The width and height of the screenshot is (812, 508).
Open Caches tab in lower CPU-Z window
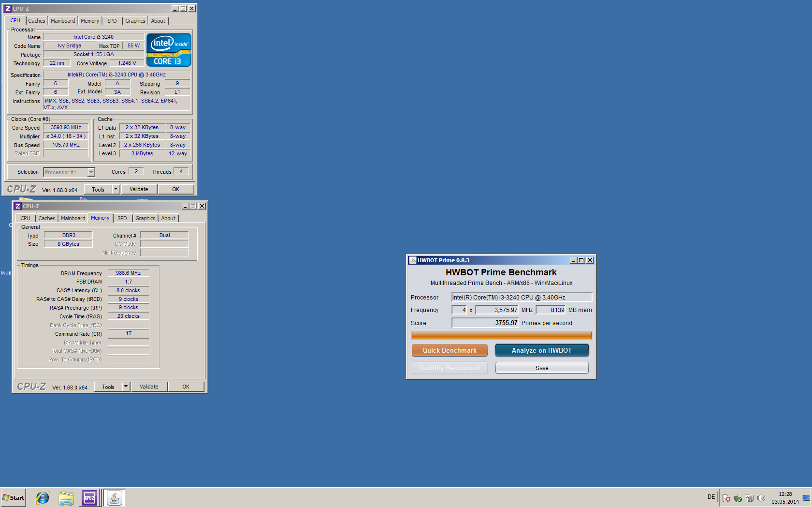[x=47, y=218]
